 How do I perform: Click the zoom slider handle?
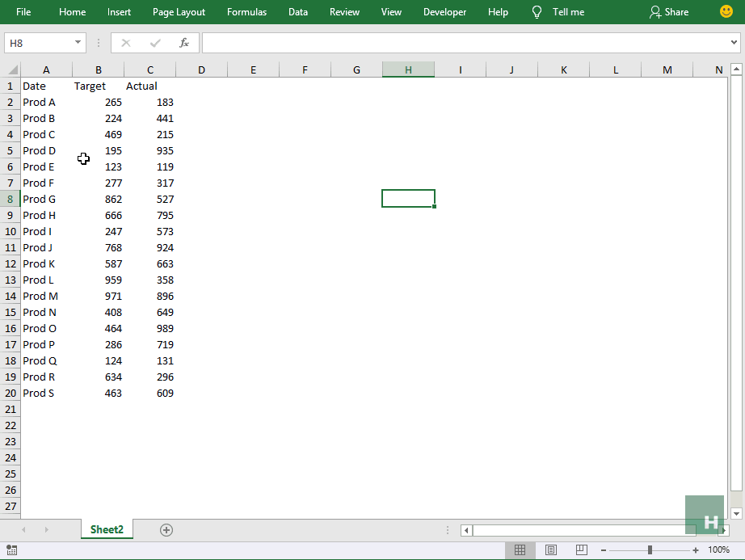(650, 550)
